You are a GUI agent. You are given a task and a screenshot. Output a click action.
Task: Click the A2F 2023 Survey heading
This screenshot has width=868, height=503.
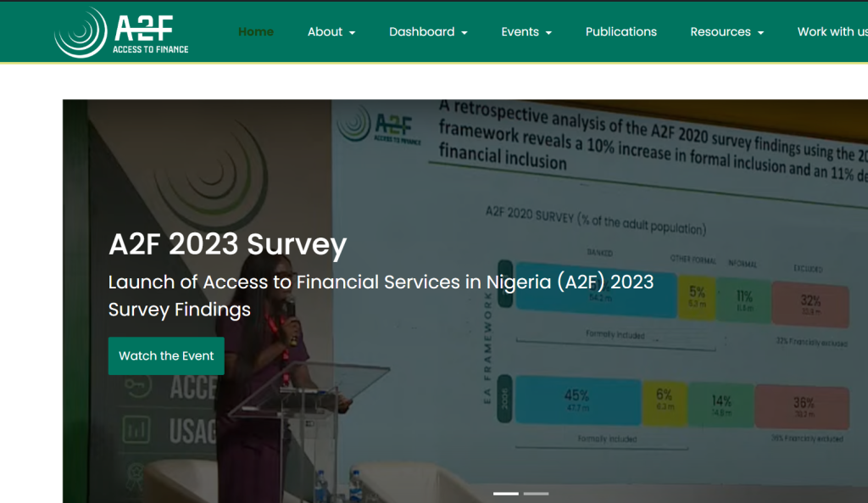(x=227, y=244)
